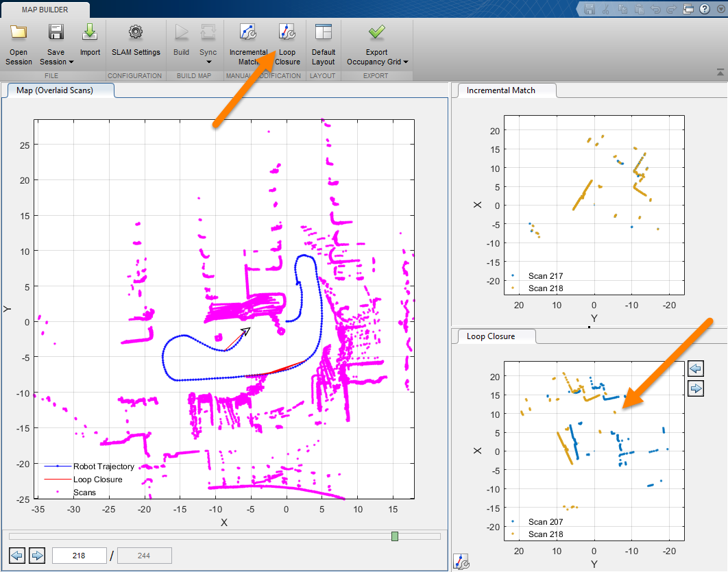Open Session via the folder icon
The image size is (728, 572).
coord(19,32)
